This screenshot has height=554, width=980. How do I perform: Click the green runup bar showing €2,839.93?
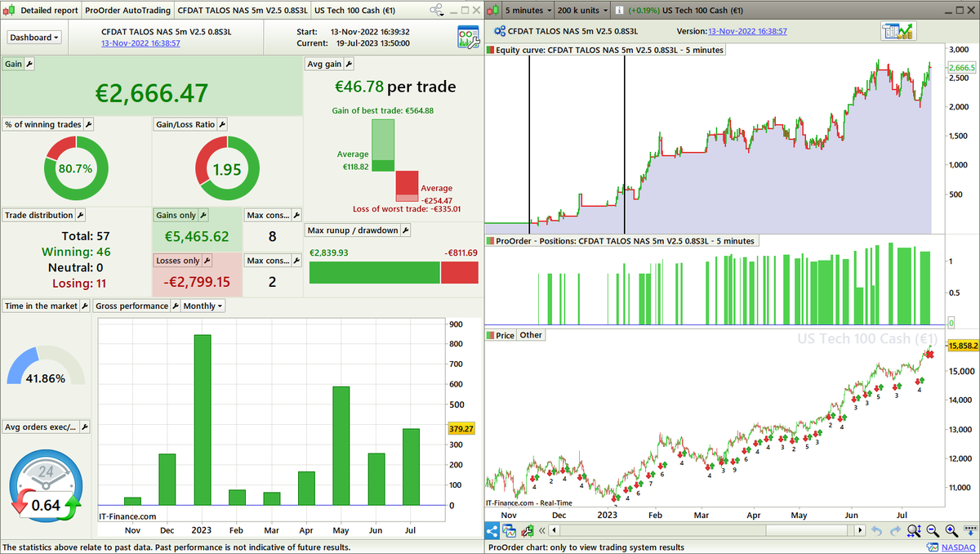(374, 273)
